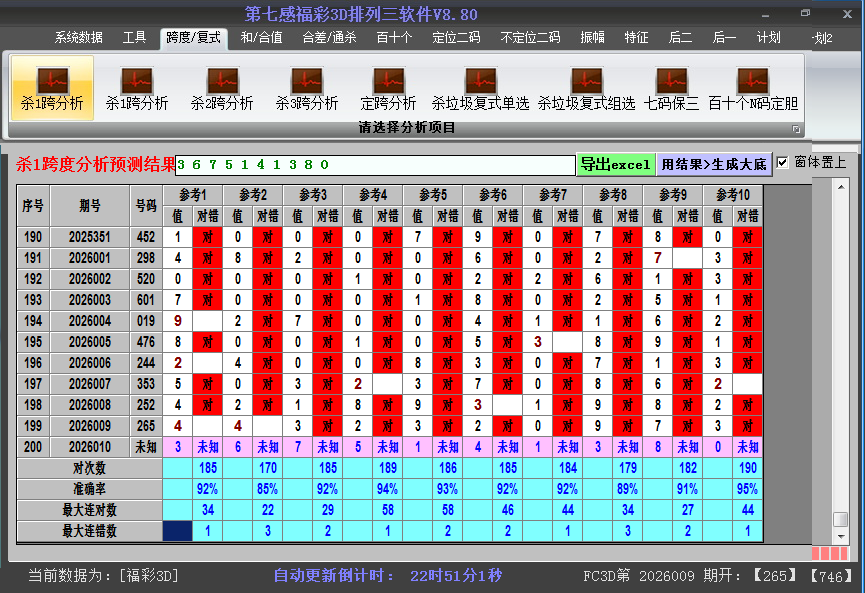Switch to the 不定位二码 tab
The image size is (865, 593).
point(530,38)
